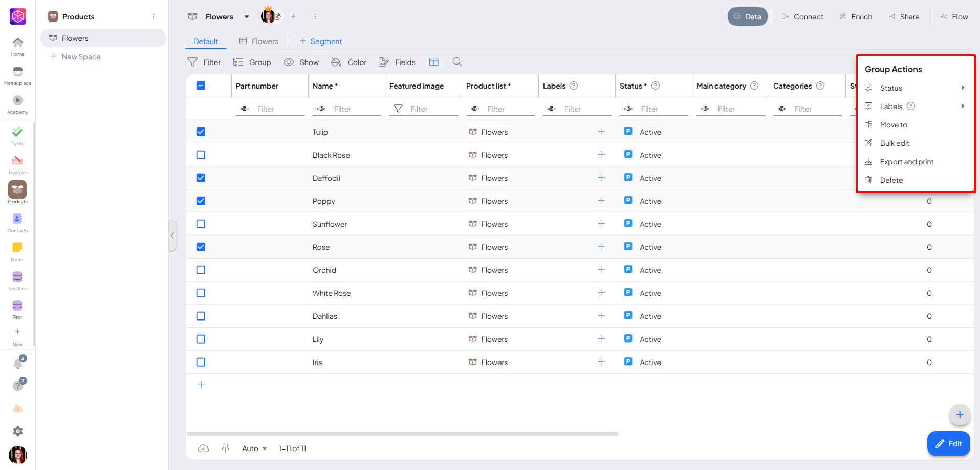Open the Flowers title dropdown arrow

click(247, 17)
